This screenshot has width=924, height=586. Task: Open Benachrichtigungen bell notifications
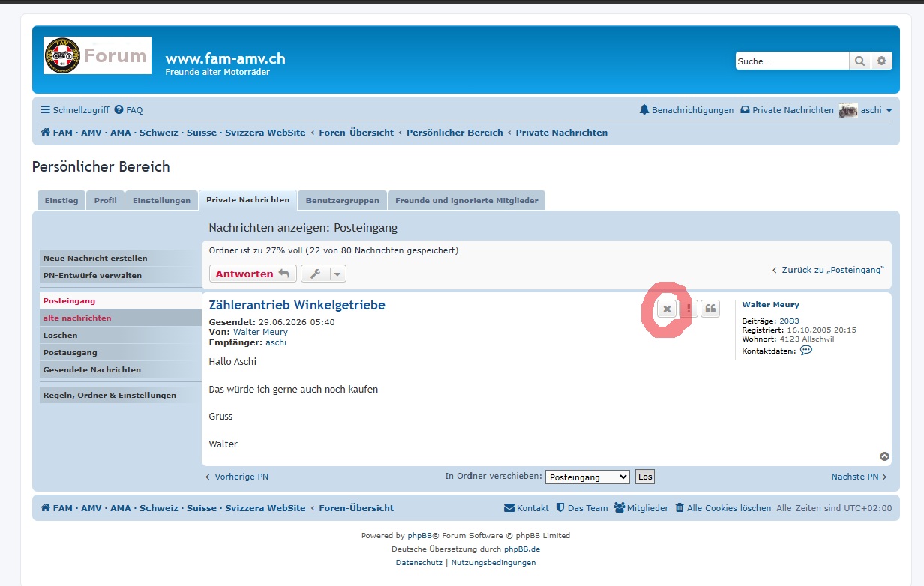tap(686, 110)
